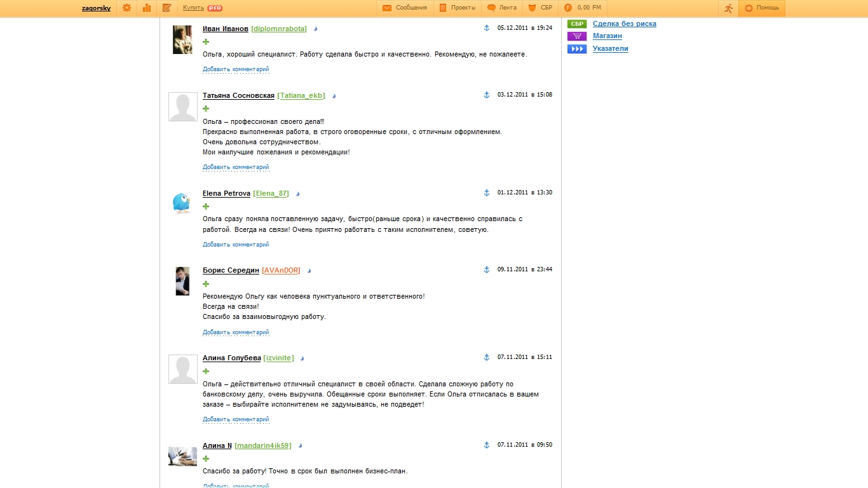Add a comment under Борис Середин's review
868x488 pixels.
coord(236,332)
